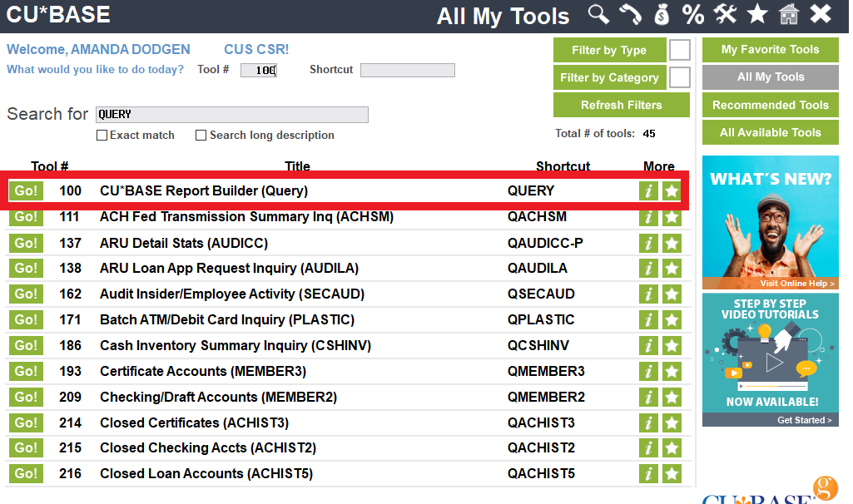Star the Closed Loan Accounts tool

click(x=672, y=474)
